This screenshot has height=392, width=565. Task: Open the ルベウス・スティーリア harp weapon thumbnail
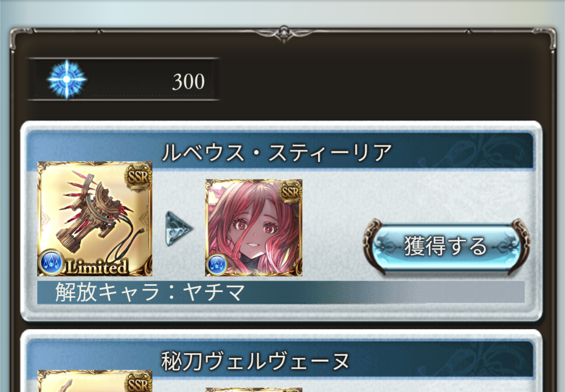pos(95,219)
